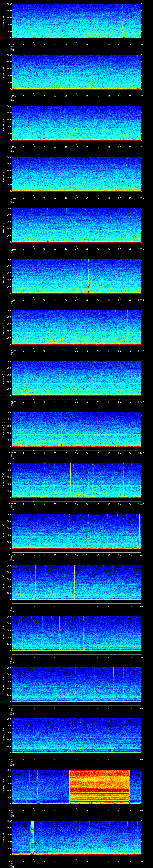The height and width of the screenshot is (868, 153).
Task: Click the "Frequency (Hz)" axis label of the 7:29:00 panel
Action: [3, 786]
